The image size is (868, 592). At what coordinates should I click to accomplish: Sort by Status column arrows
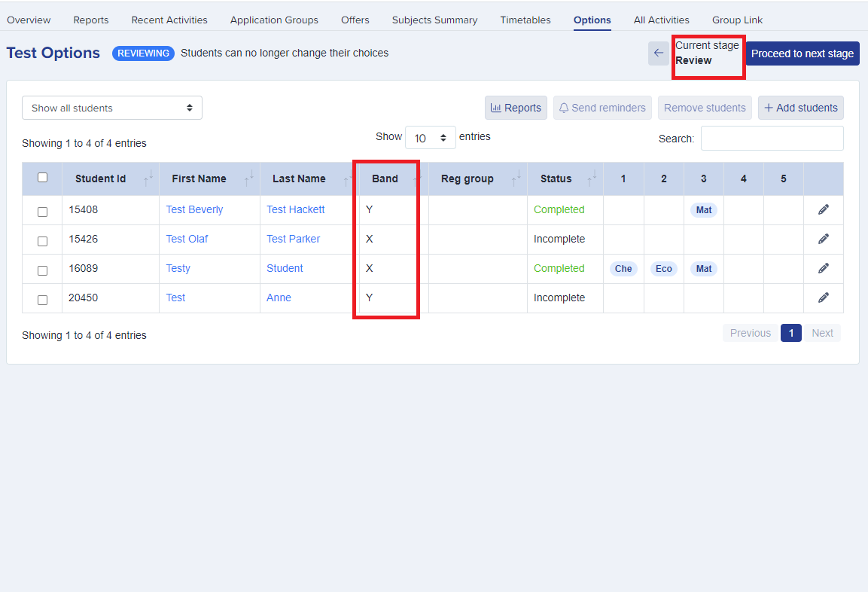[591, 179]
